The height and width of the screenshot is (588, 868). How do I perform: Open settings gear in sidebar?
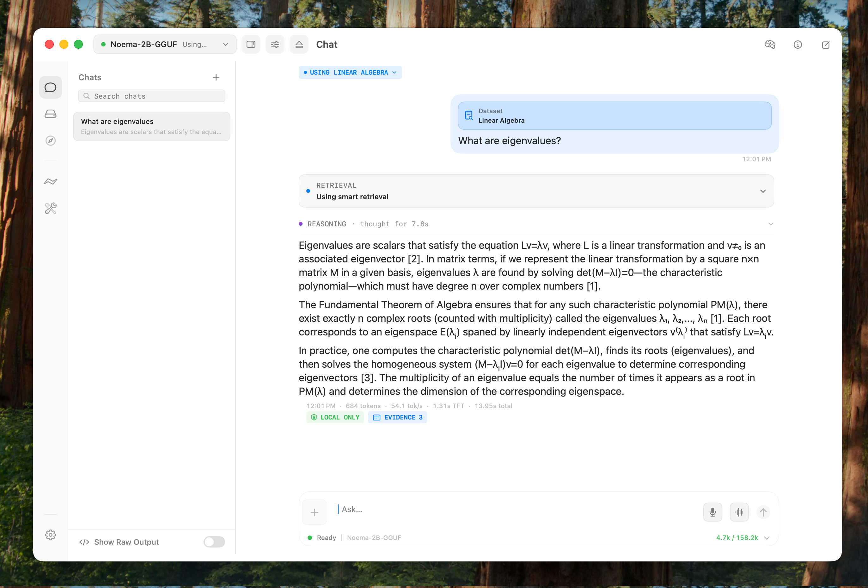(51, 535)
